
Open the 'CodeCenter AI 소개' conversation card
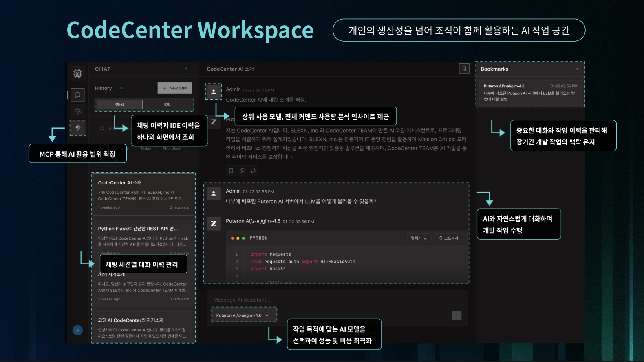tap(143, 195)
